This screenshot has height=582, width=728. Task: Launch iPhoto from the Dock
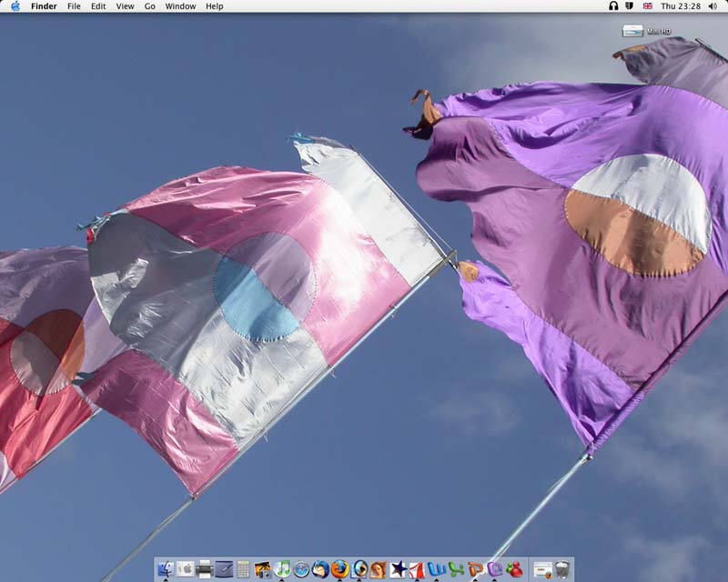point(262,569)
